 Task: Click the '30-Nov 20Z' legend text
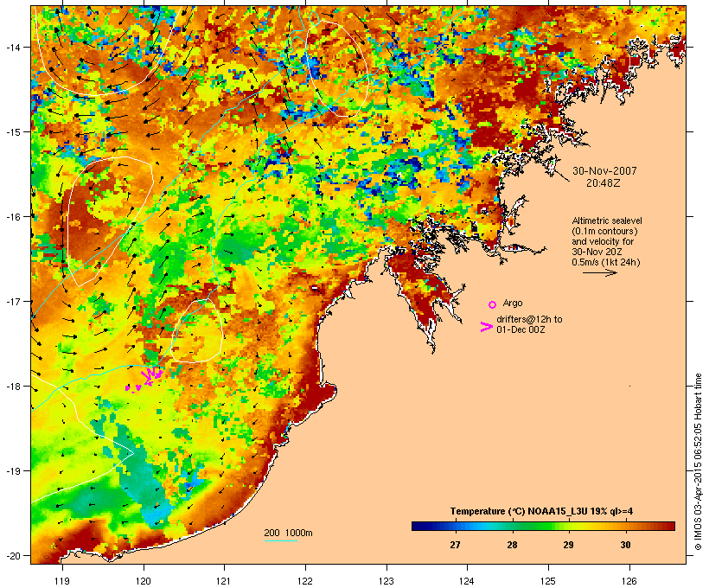pyautogui.click(x=597, y=252)
